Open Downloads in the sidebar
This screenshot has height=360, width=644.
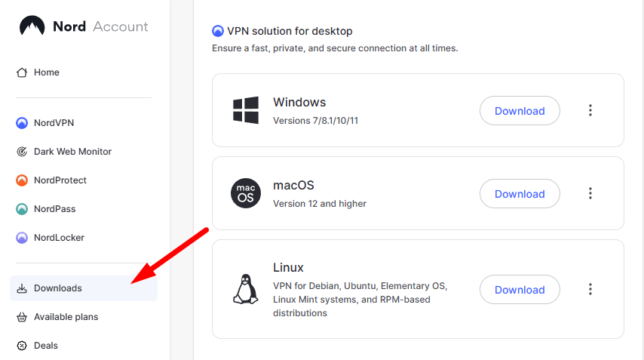[x=58, y=288]
